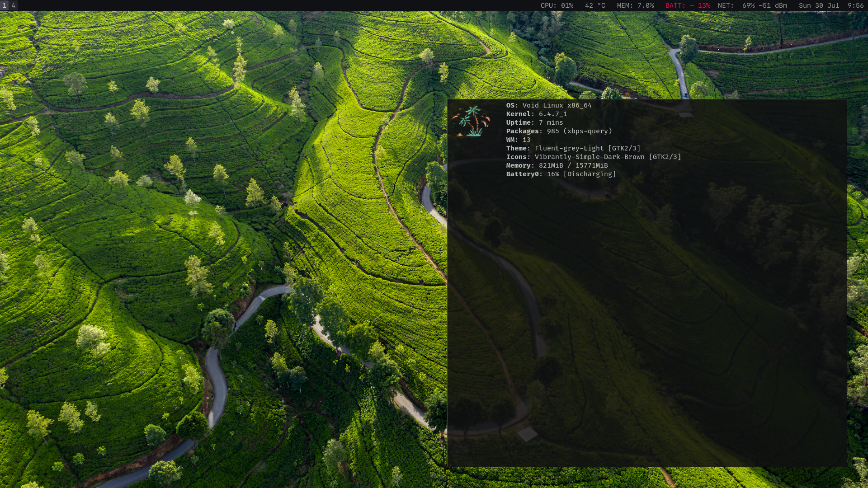Viewport: 868px width, 488px height.
Task: Click the OS Void Linux line
Action: point(548,105)
